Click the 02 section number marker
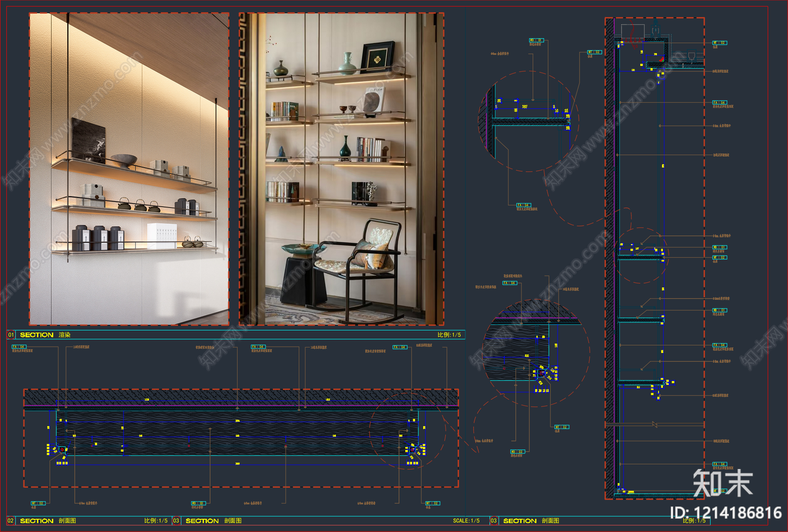The width and height of the screenshot is (788, 532). click(x=11, y=521)
